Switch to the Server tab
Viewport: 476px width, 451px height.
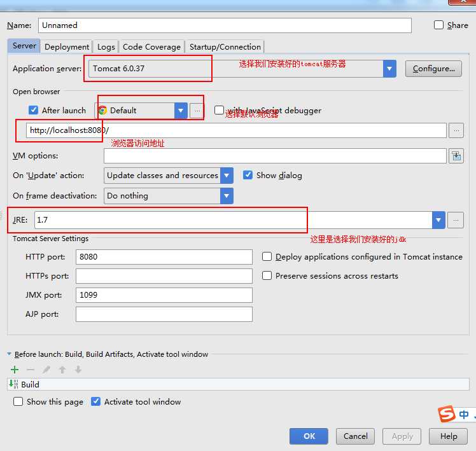pos(24,46)
